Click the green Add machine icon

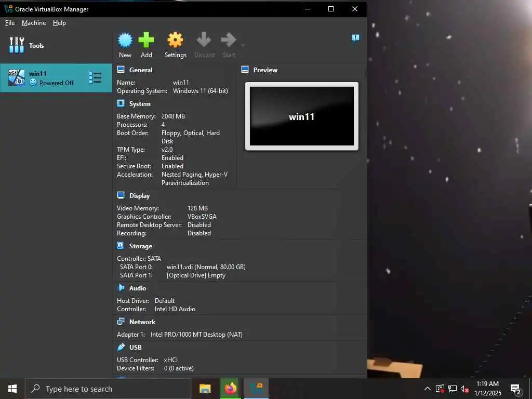(146, 41)
